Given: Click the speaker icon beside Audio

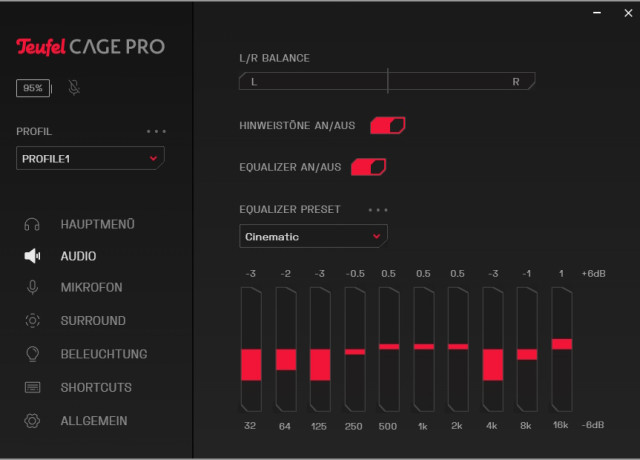Looking at the screenshot, I should tap(32, 256).
